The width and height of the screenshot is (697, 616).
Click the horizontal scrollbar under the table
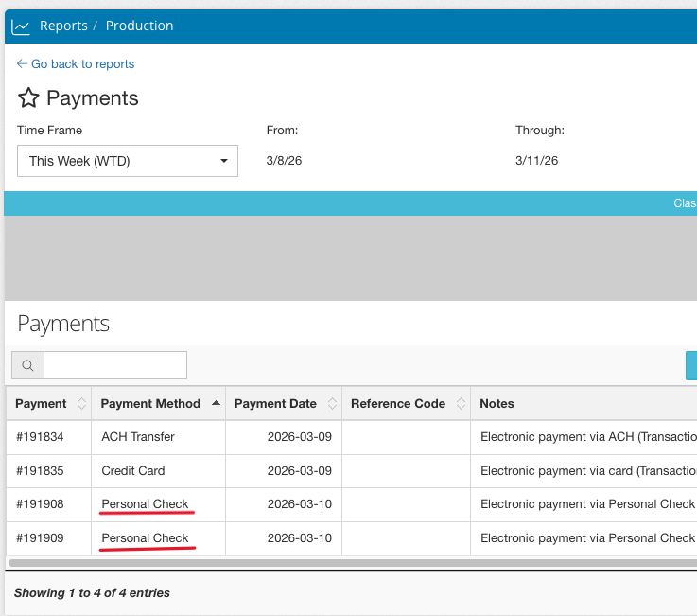[350, 562]
